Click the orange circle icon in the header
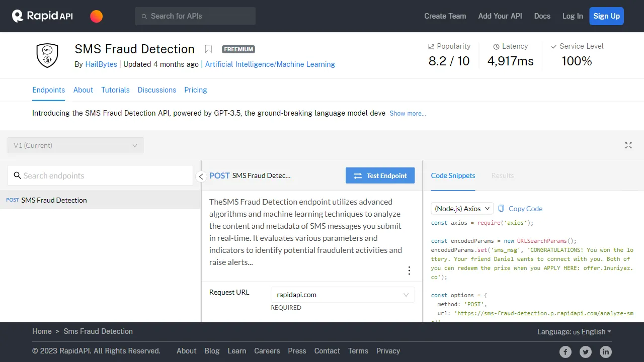 96,16
